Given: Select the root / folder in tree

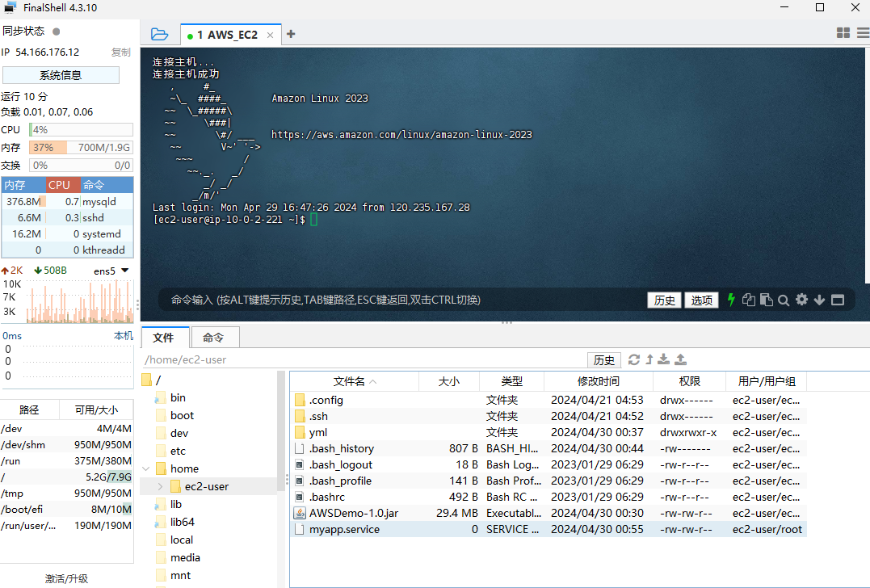Looking at the screenshot, I should tap(152, 380).
